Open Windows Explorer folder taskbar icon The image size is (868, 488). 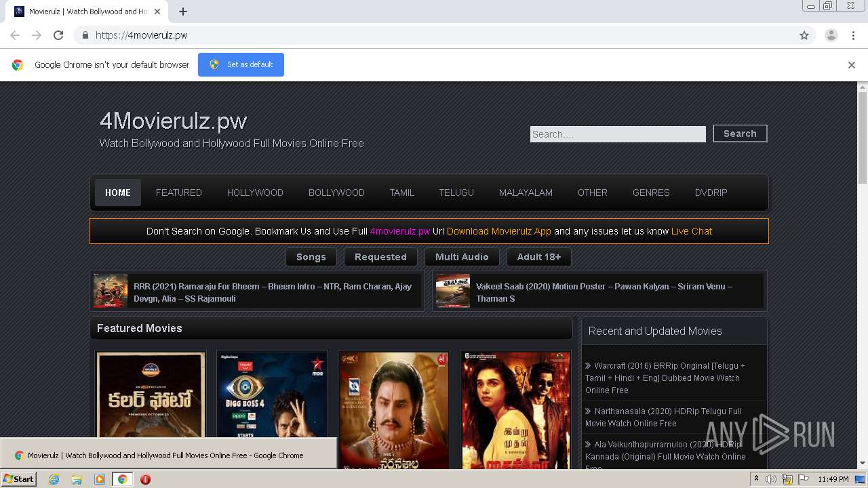77,479
